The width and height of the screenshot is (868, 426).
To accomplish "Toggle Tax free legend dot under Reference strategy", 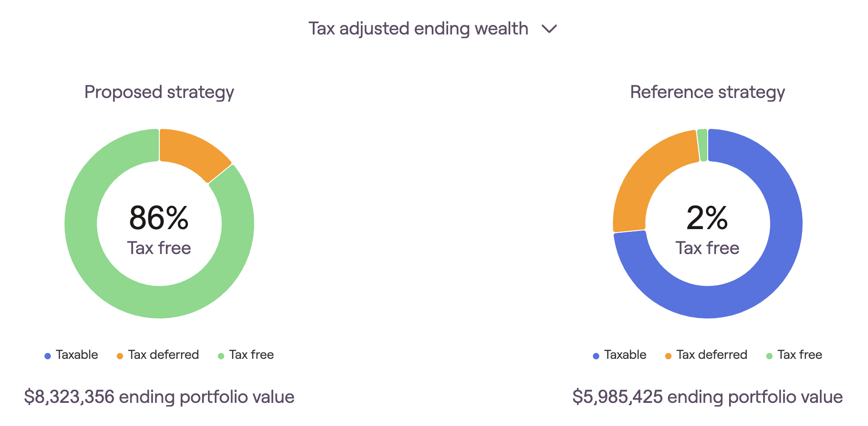I will [x=769, y=356].
